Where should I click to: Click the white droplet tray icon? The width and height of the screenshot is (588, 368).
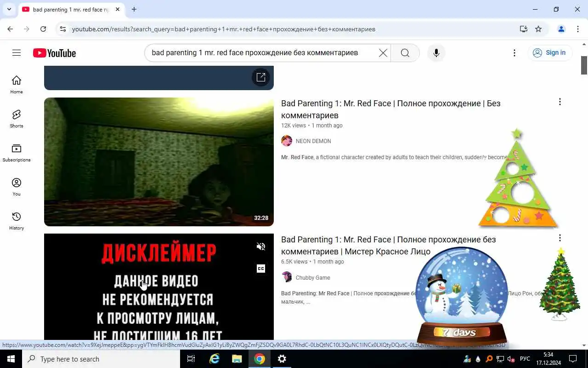click(x=478, y=359)
